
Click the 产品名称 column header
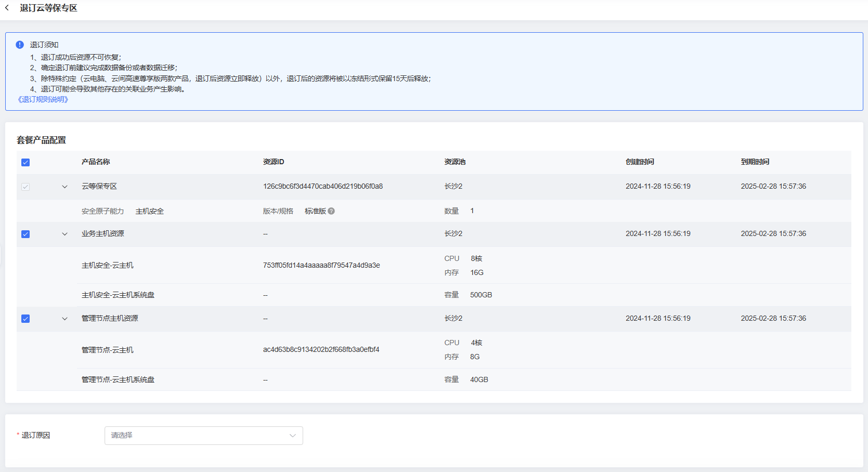(x=96, y=162)
